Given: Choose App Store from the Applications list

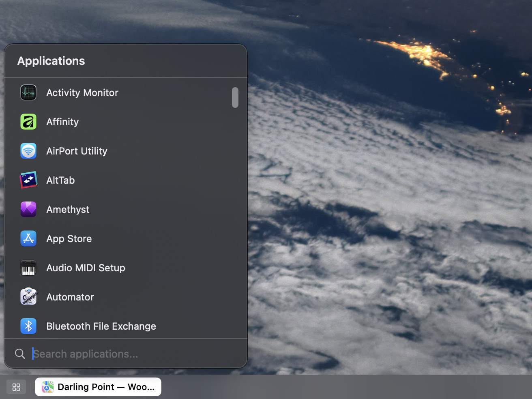Looking at the screenshot, I should pyautogui.click(x=69, y=238).
